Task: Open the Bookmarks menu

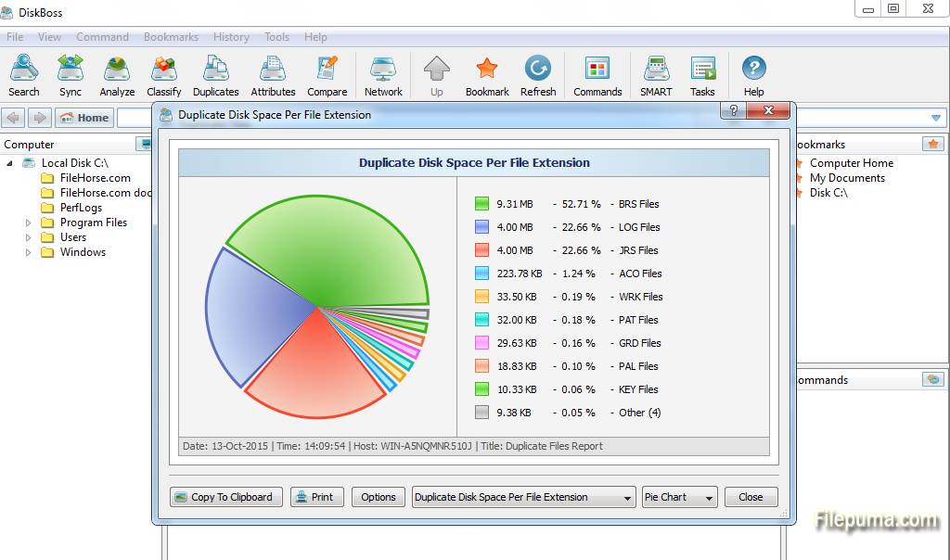Action: click(x=171, y=37)
